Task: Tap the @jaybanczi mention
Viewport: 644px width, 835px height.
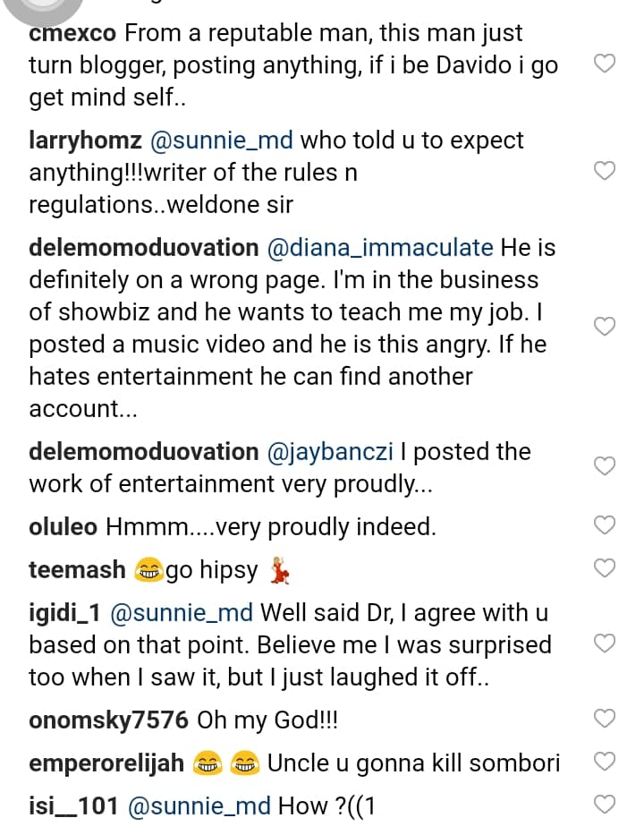Action: coord(331,452)
